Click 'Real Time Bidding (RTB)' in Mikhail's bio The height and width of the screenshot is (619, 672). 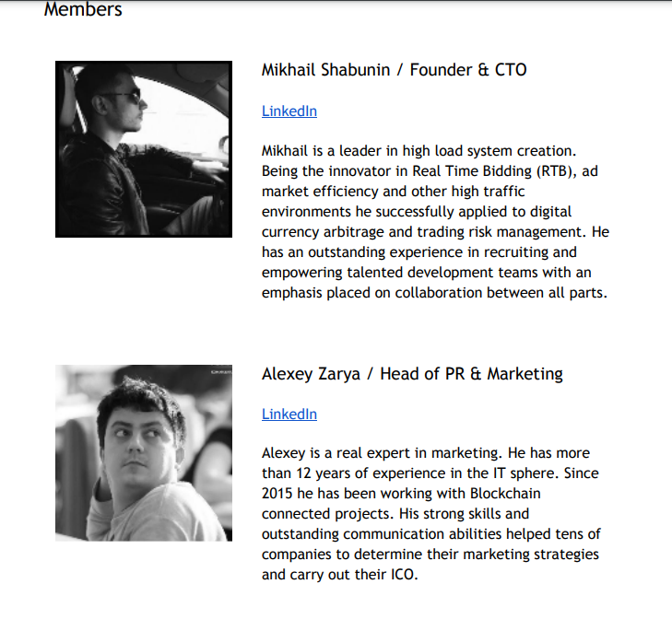click(x=491, y=171)
